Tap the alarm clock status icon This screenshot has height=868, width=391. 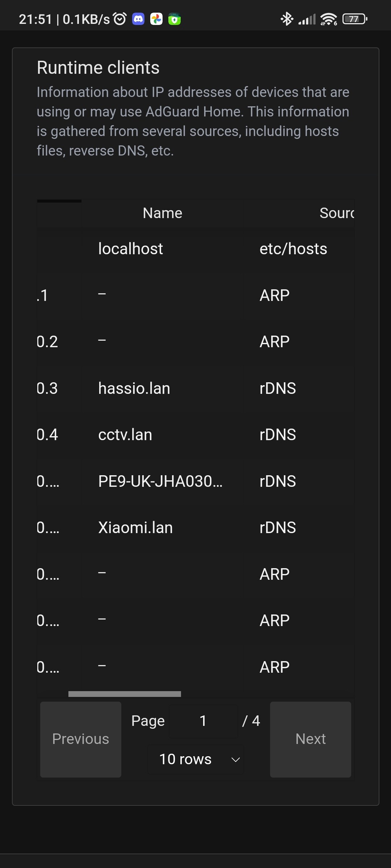[120, 19]
